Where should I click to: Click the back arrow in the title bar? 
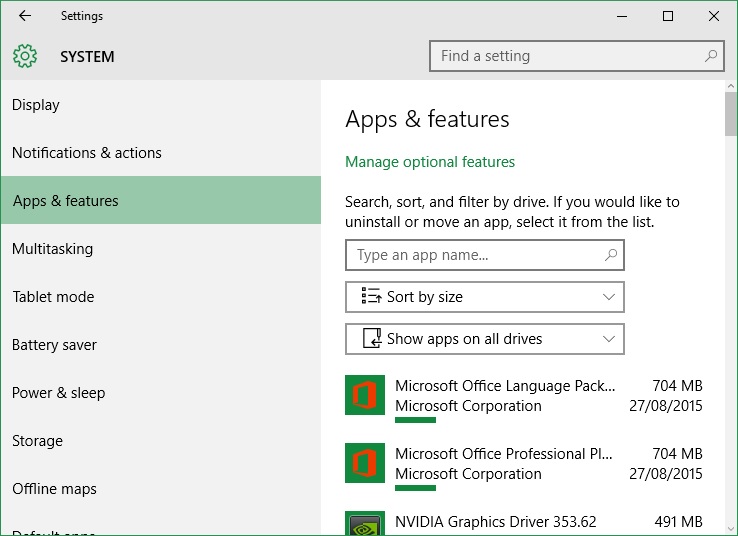click(x=25, y=16)
